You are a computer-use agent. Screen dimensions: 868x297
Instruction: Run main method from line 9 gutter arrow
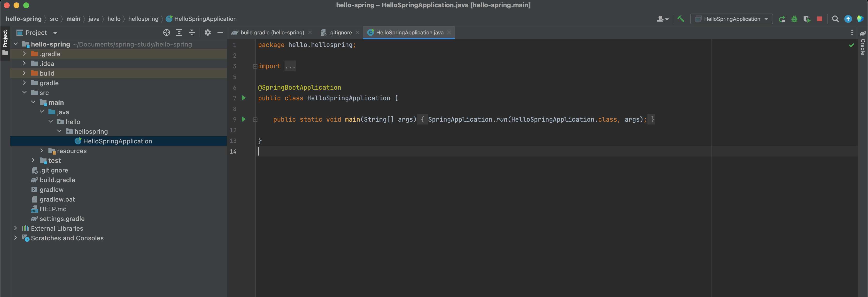[243, 119]
